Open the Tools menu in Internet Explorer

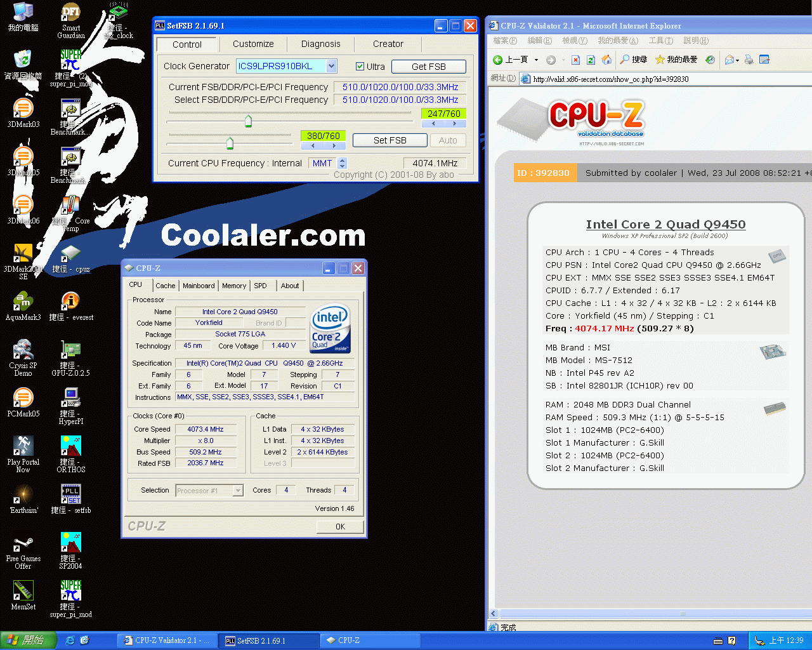[660, 41]
